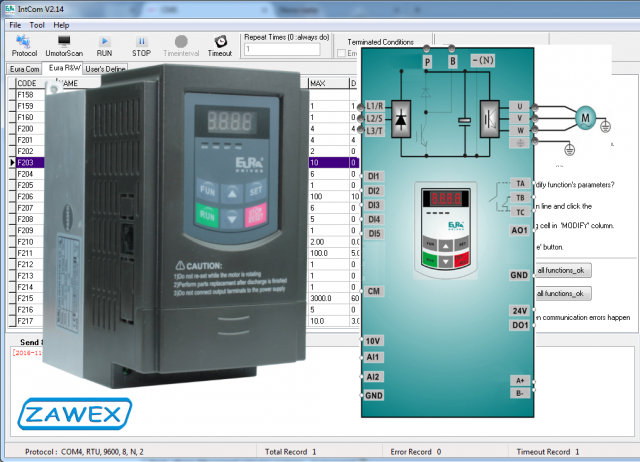Switch to the Eura Com tab

24,69
